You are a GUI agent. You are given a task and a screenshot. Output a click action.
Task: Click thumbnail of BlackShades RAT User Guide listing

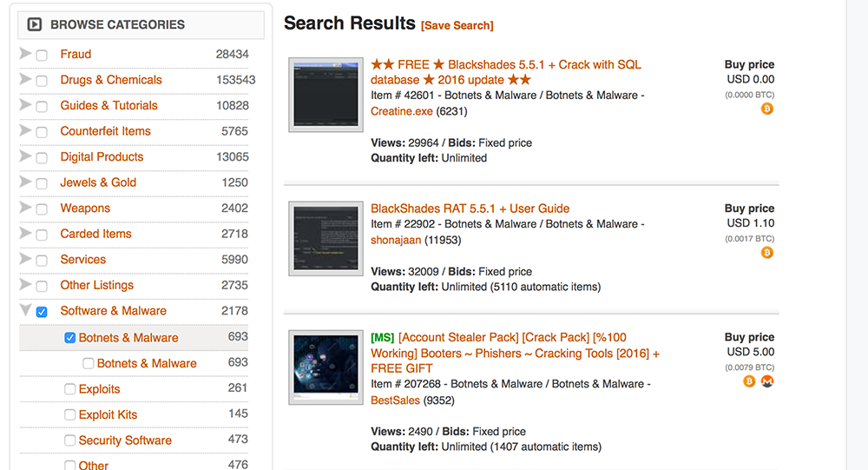(326, 238)
